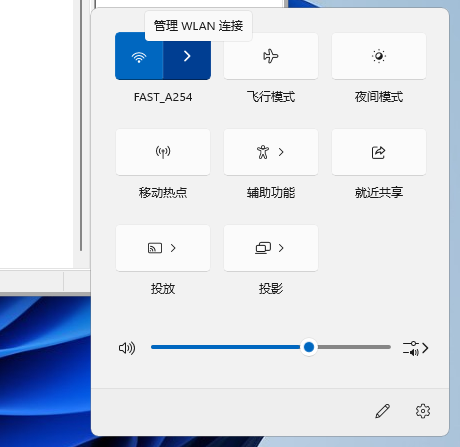Image resolution: width=460 pixels, height=447 pixels.
Task: Click the 投影 label text
Action: tap(271, 289)
